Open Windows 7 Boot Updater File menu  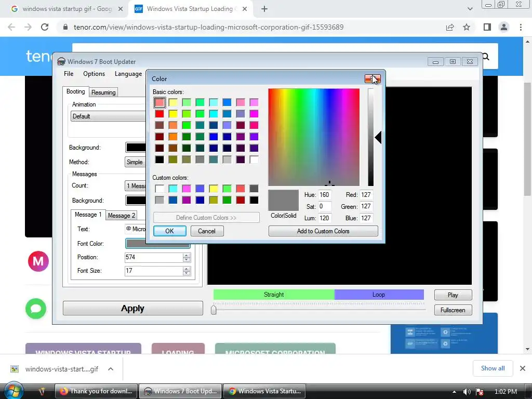[69, 74]
